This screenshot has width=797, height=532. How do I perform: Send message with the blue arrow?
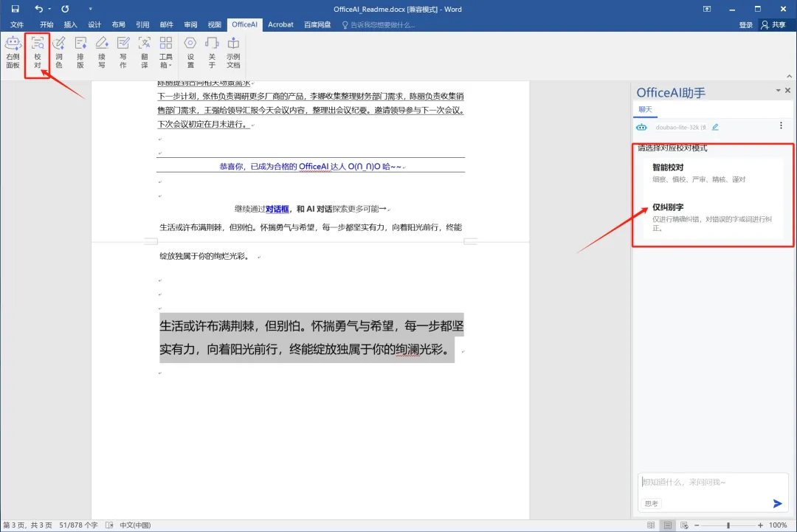click(x=778, y=503)
